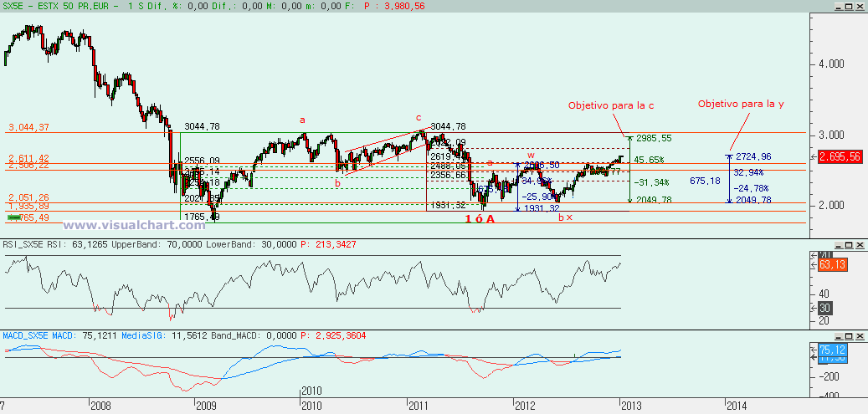Click the P : 3.980,56 value in header
Viewport: 868px width, 414px height.
coord(395,6)
